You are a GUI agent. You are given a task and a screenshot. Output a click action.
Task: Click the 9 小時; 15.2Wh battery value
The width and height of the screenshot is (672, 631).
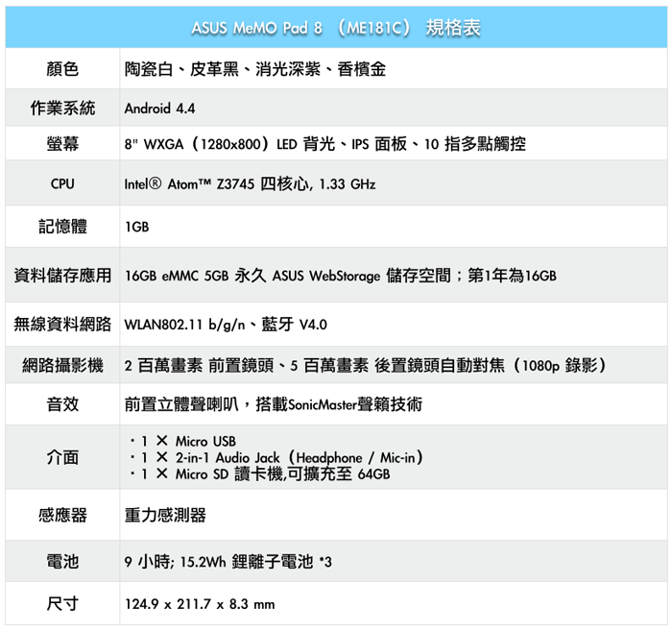pos(228,562)
